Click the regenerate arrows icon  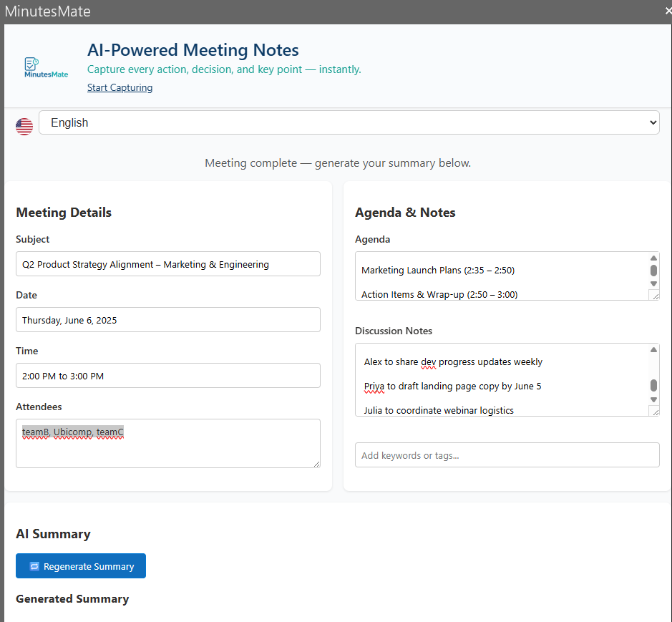[x=34, y=566]
